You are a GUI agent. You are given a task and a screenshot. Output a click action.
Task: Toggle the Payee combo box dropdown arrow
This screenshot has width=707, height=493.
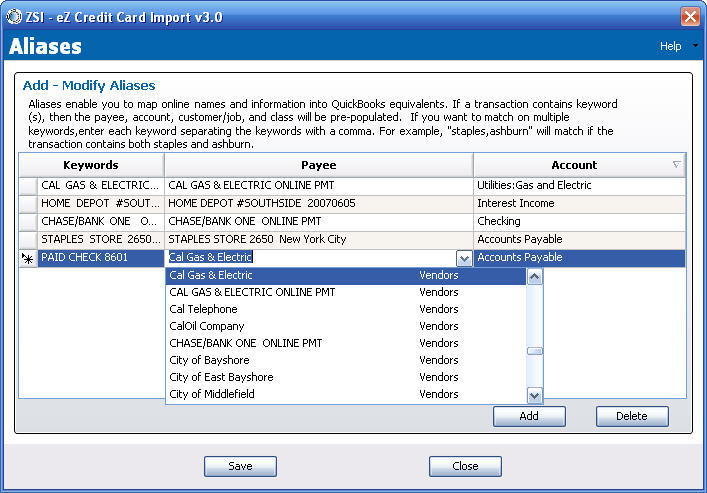[464, 258]
